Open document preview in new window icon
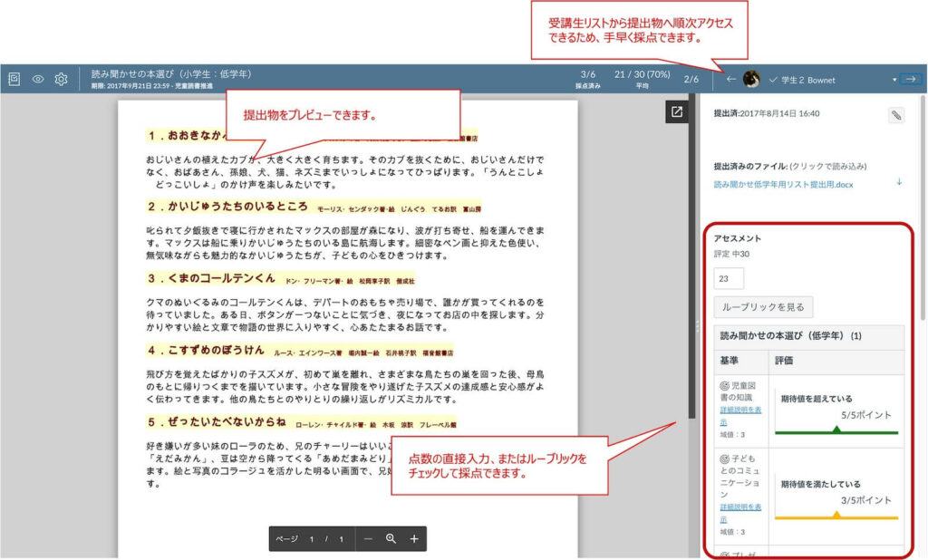Image resolution: width=928 pixels, height=560 pixels. point(676,111)
